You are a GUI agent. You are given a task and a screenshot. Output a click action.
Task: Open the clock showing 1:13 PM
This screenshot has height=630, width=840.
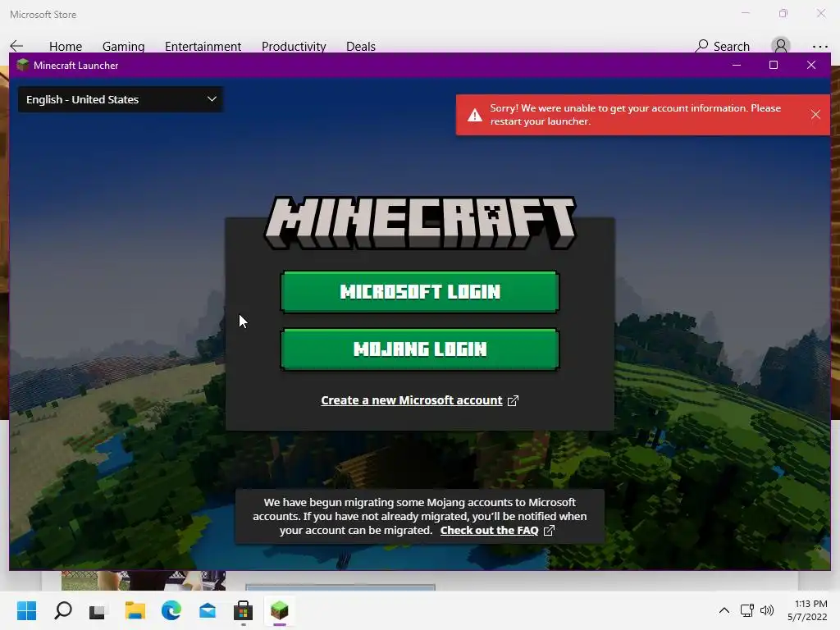pos(807,610)
